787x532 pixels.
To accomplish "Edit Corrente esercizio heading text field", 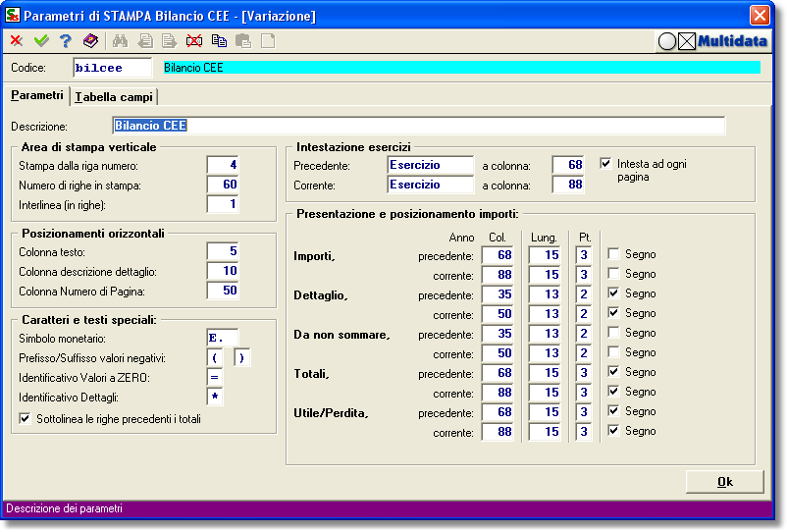I will coord(431,185).
